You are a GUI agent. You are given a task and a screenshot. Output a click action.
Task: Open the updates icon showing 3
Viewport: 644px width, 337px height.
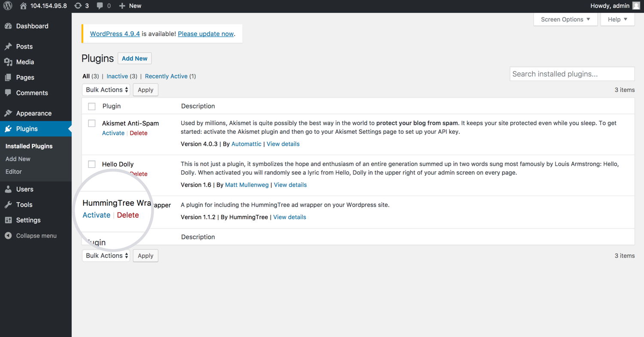tap(78, 6)
